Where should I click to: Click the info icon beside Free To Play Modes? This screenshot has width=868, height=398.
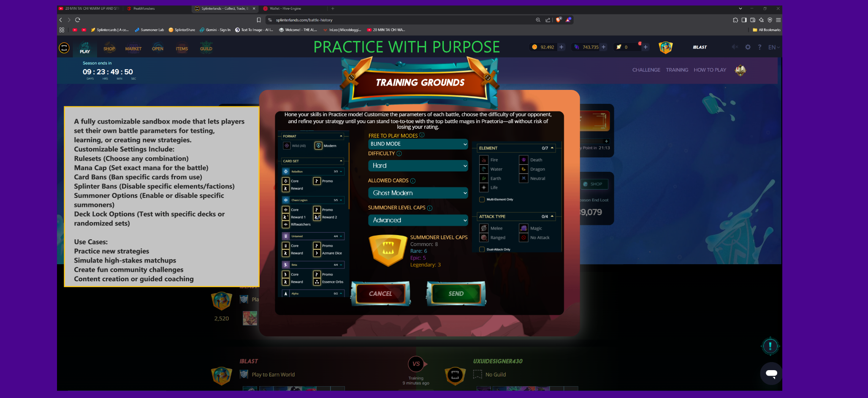(422, 135)
